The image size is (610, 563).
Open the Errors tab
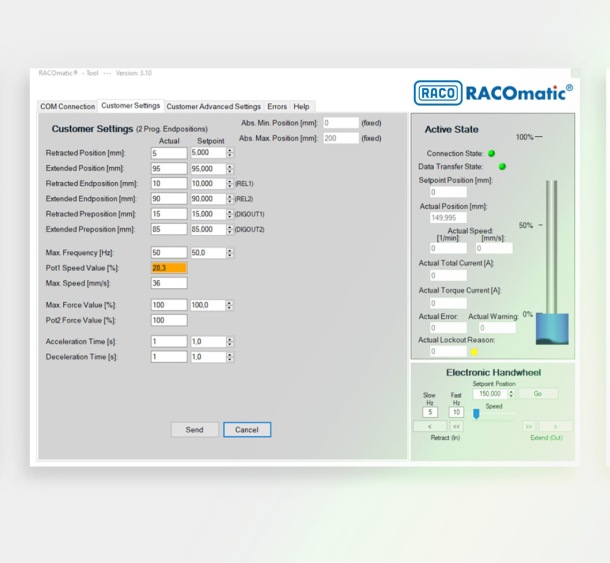click(x=277, y=106)
